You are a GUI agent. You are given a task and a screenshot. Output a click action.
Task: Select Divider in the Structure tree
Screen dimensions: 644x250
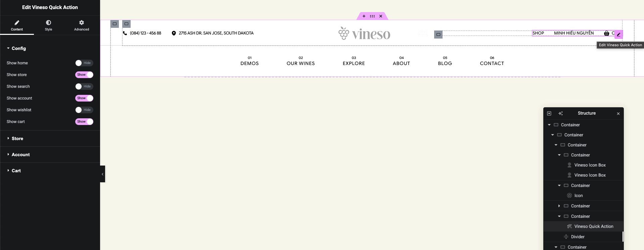[x=578, y=237]
